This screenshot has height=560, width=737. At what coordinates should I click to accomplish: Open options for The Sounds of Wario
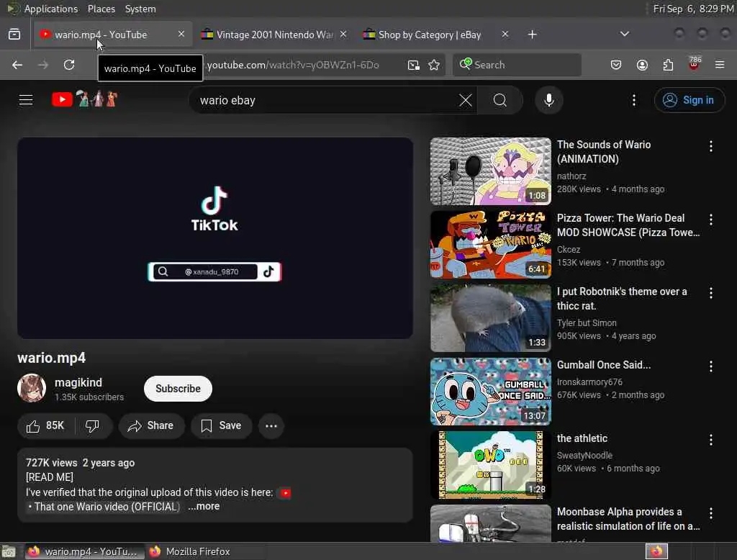[710, 146]
